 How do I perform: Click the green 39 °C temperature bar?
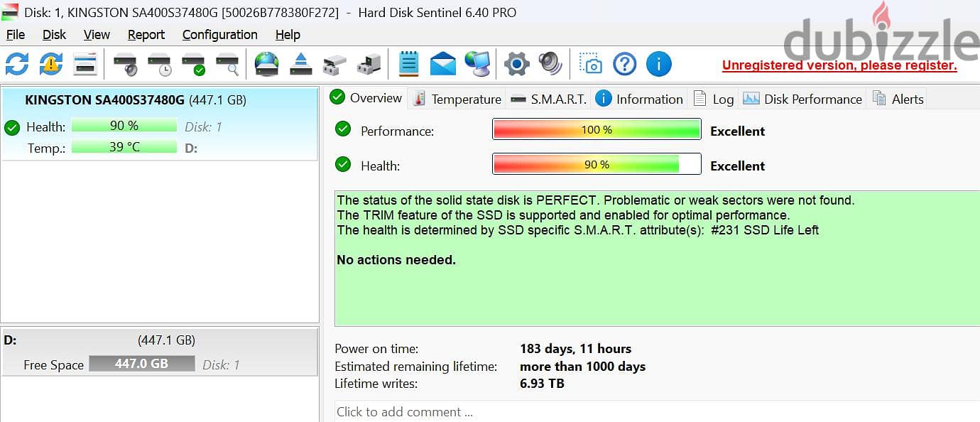pos(124,146)
